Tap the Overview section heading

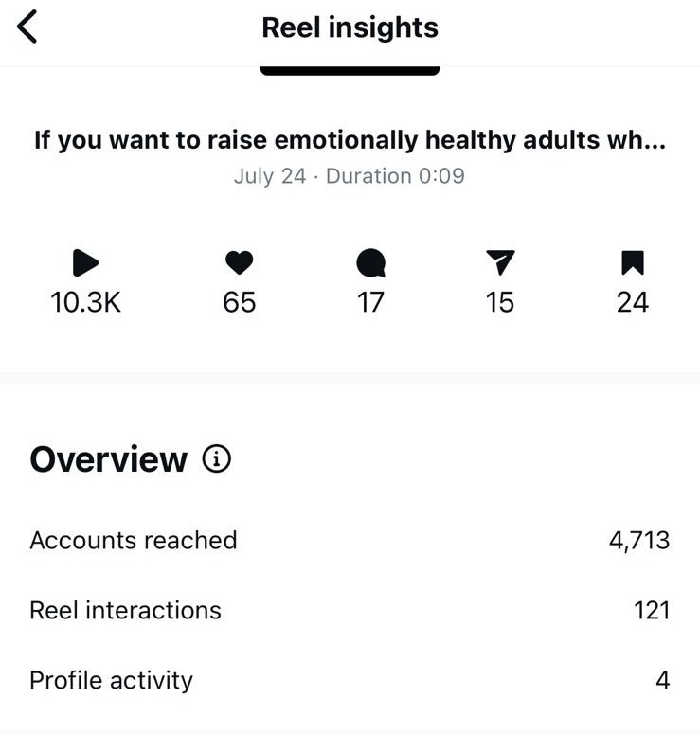pyautogui.click(x=109, y=459)
